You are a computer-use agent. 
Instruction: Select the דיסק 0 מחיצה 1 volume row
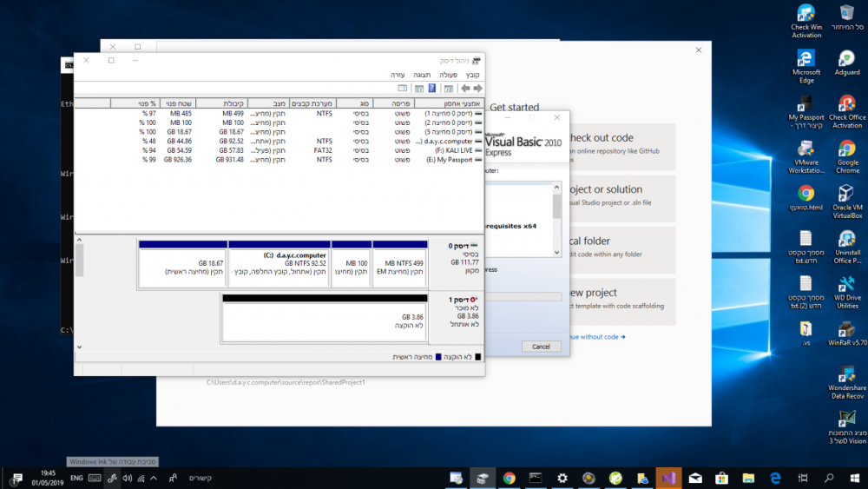pyautogui.click(x=279, y=114)
